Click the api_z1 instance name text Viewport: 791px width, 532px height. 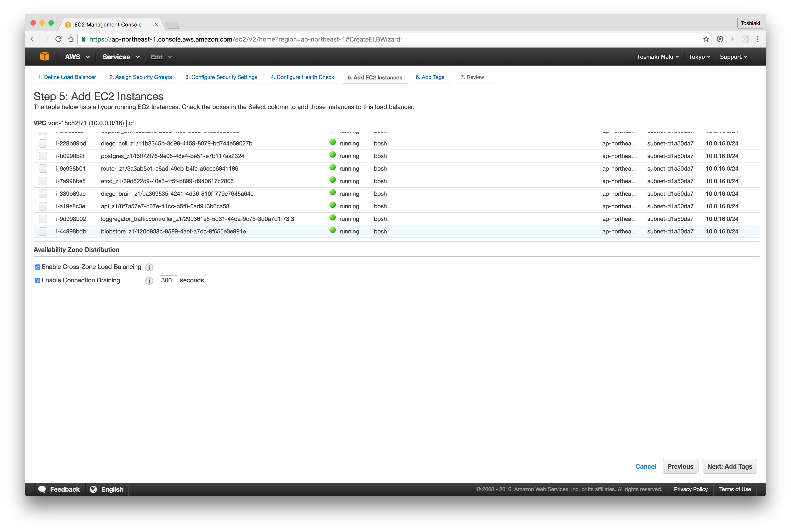(165, 206)
